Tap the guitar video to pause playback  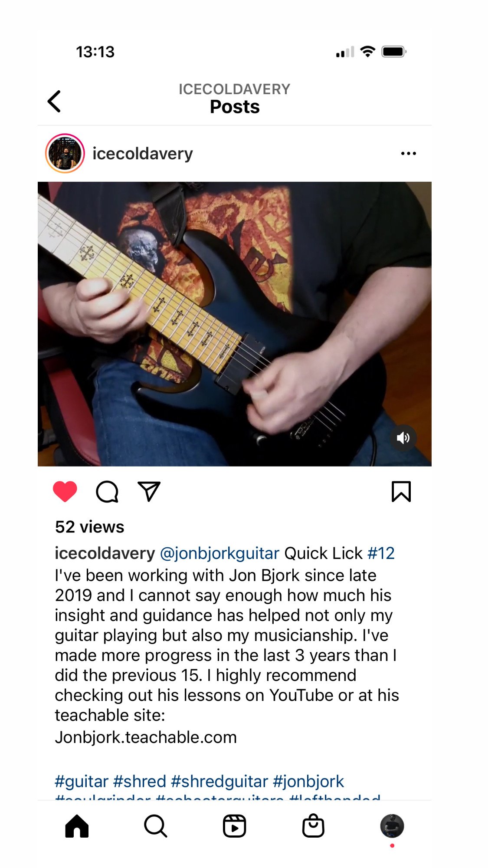click(x=235, y=324)
